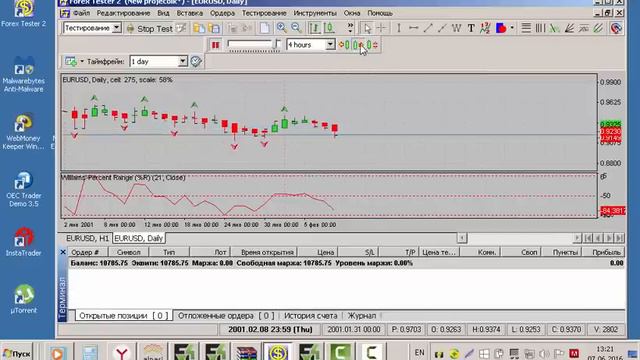Open the InstaTrader desktop shortcut
The width and height of the screenshot is (640, 360).
click(24, 242)
